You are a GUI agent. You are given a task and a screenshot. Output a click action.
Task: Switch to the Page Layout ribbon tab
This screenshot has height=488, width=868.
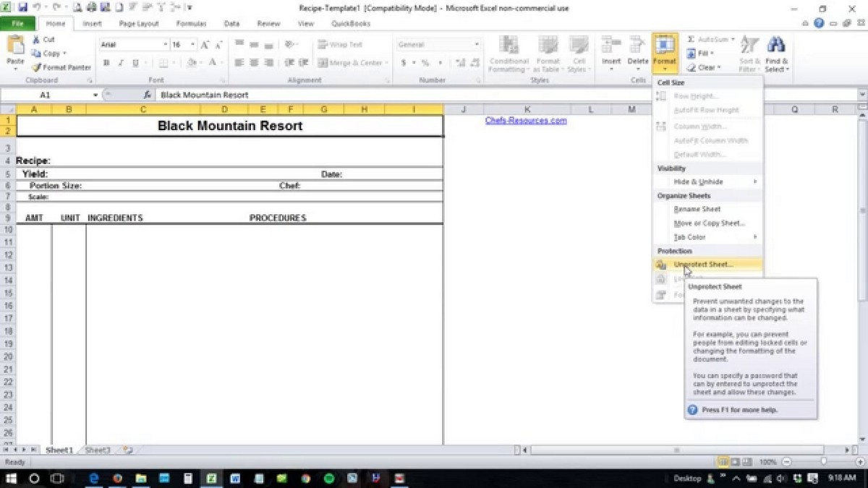coord(139,24)
